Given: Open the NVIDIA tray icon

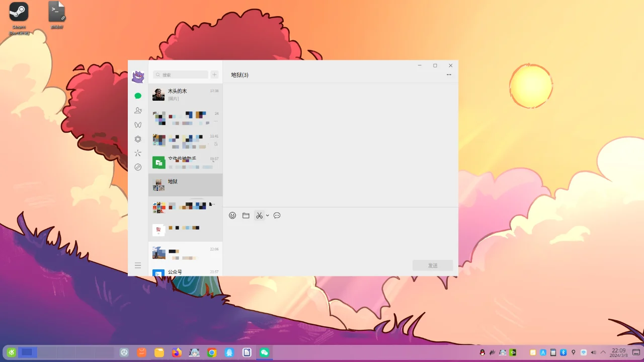Looking at the screenshot, I should click(513, 352).
